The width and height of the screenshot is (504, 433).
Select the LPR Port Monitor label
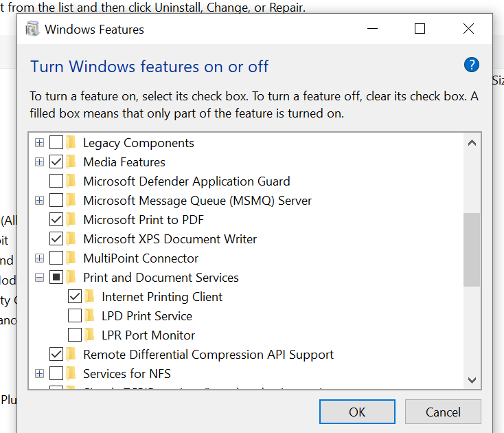[148, 335]
